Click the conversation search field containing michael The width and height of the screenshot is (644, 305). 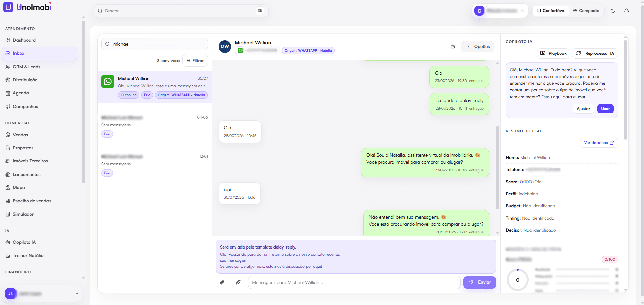coord(155,44)
